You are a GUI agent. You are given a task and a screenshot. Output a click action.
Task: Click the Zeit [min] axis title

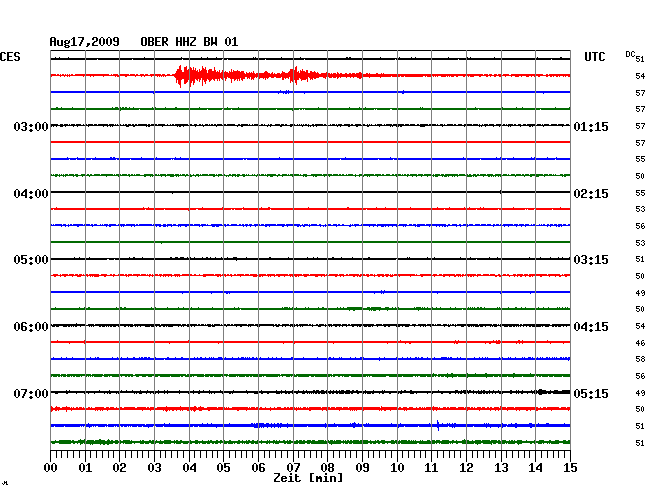coord(308,478)
